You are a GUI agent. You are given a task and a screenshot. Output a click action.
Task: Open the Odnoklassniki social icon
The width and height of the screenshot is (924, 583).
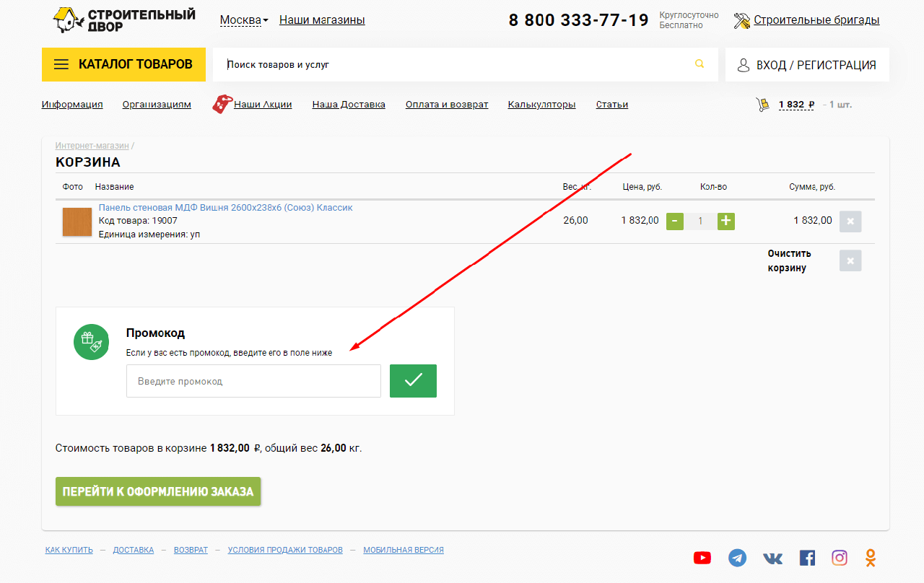click(871, 558)
